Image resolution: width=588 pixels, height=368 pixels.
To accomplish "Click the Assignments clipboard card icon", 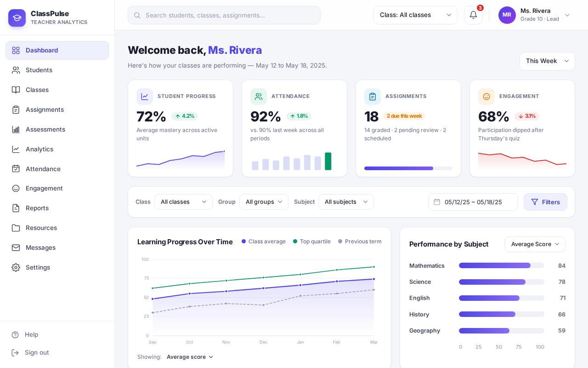I will pyautogui.click(x=373, y=97).
